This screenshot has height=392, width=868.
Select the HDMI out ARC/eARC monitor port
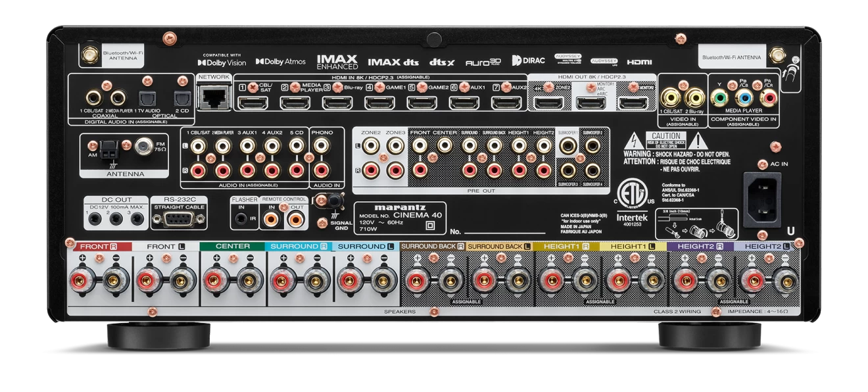[591, 103]
